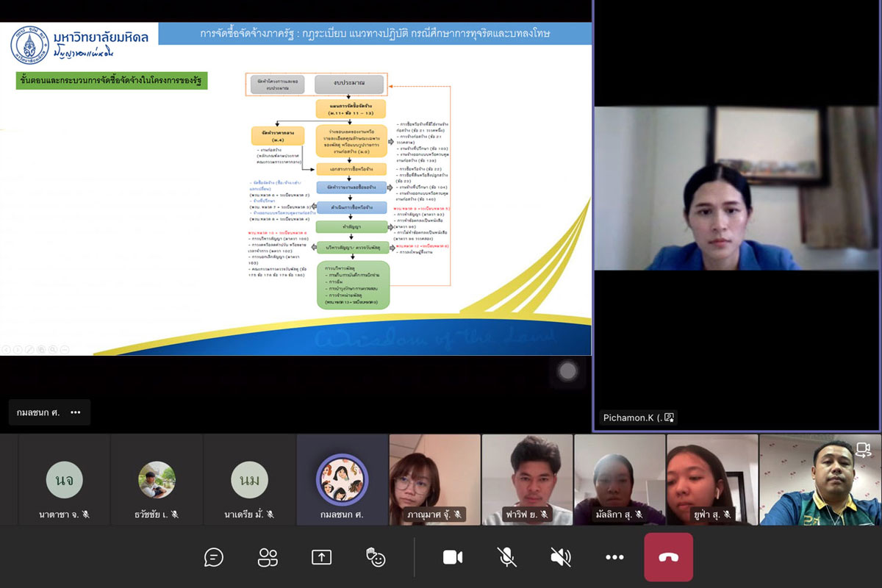882x588 pixels.
Task: Open the options ellipsis beside the presenter name label
Action: [x=76, y=412]
